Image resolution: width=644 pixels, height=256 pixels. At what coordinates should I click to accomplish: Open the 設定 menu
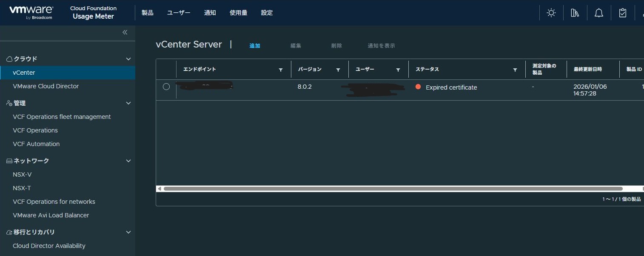(x=267, y=13)
